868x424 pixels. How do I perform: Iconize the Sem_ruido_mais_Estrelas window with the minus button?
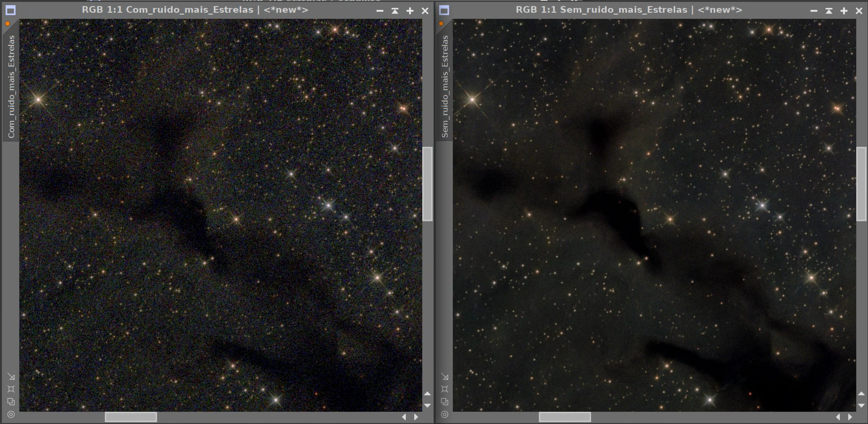814,10
